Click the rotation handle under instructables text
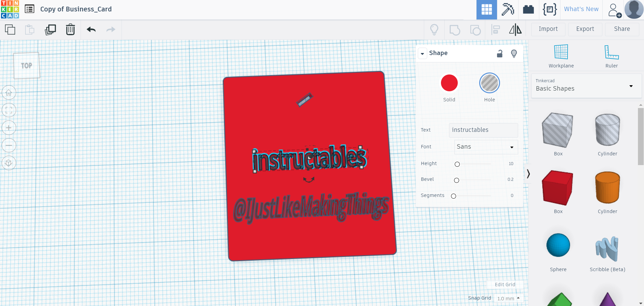Viewport: 644px width, 306px height. tap(309, 180)
